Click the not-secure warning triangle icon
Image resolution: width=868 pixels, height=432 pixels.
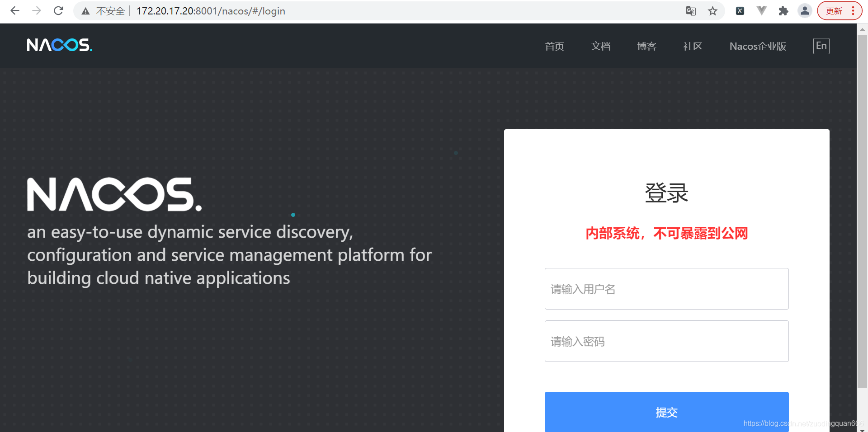pyautogui.click(x=85, y=11)
